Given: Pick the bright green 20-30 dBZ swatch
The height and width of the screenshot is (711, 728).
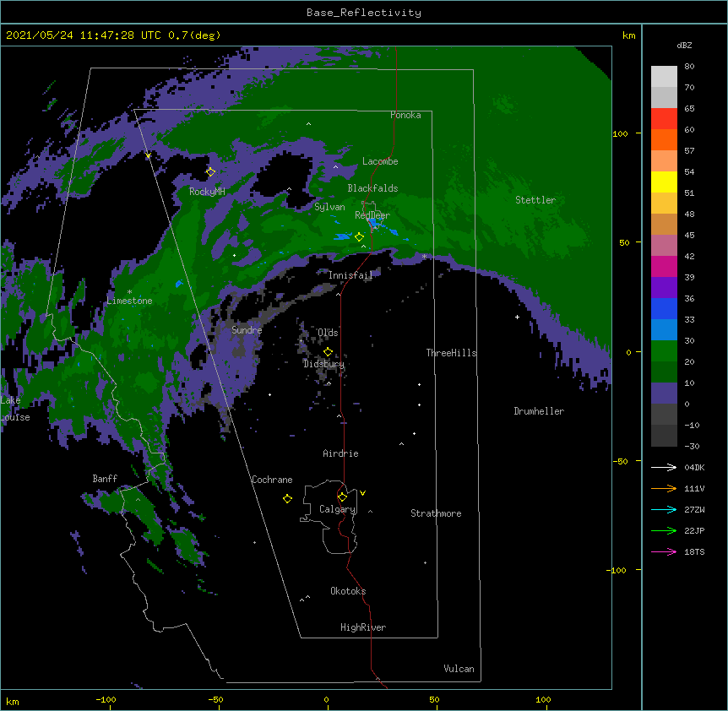Looking at the screenshot, I should [x=664, y=351].
